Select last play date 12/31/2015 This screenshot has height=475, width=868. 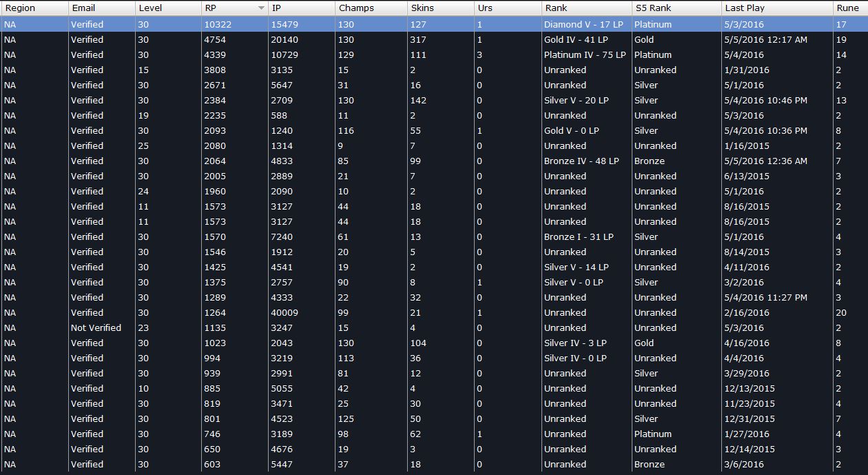[x=750, y=418]
